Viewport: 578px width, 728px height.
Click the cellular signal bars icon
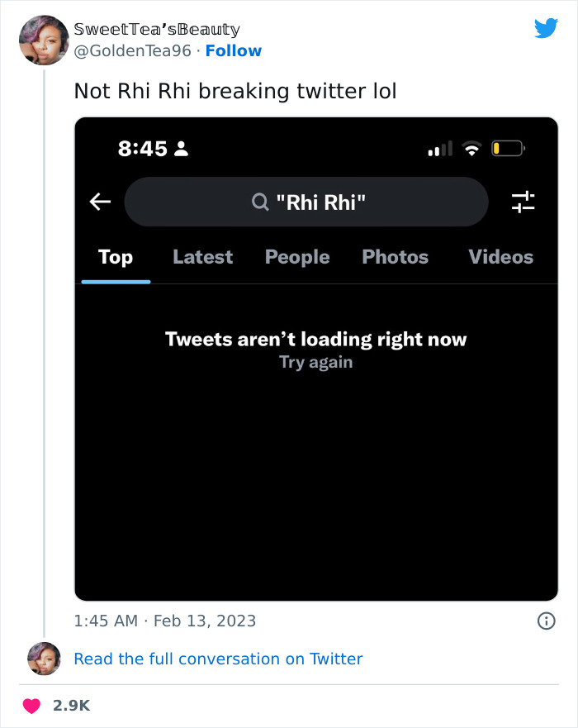[x=441, y=148]
